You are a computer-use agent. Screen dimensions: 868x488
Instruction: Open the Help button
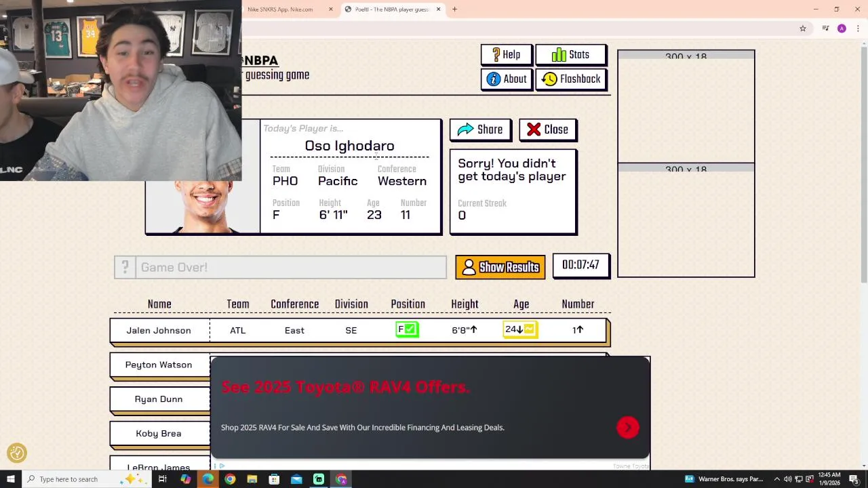pos(507,55)
